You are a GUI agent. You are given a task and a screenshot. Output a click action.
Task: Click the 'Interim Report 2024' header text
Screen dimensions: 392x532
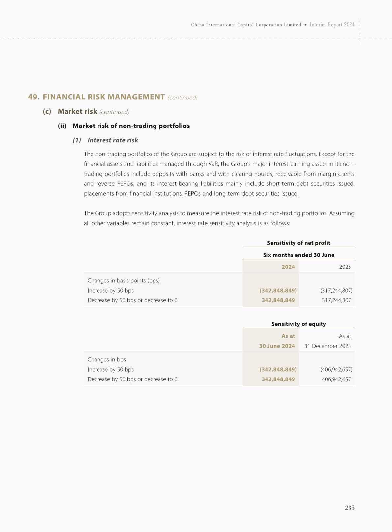click(332, 25)
